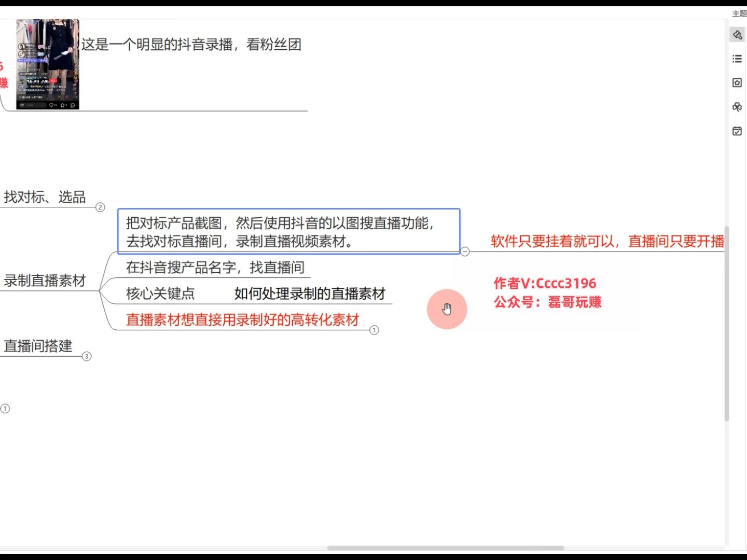Switch to the 主题 tab

pos(739,13)
